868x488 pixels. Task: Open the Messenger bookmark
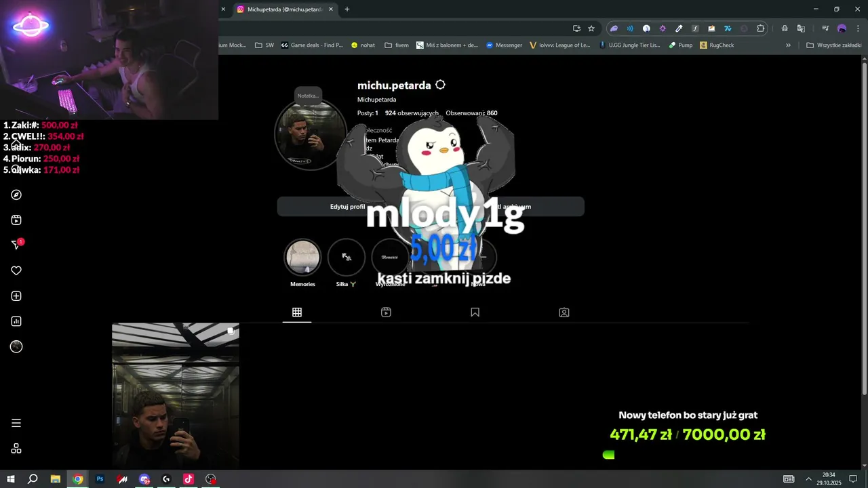[504, 45]
